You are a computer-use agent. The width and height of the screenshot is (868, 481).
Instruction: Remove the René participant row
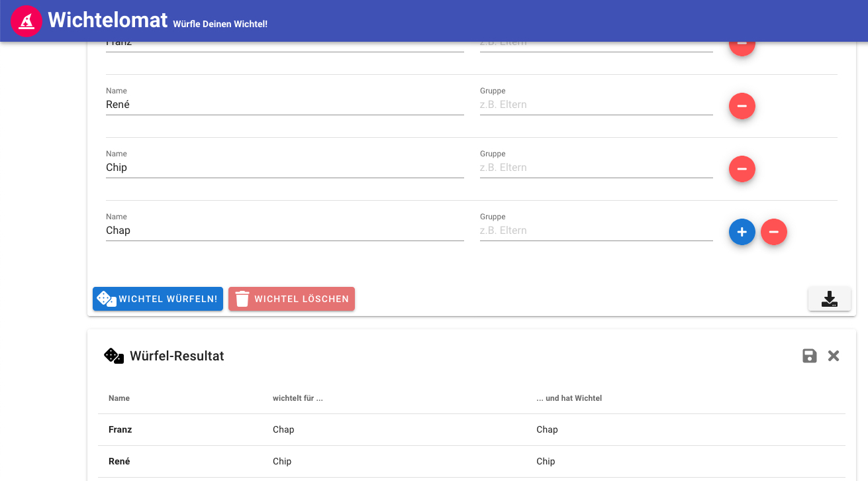coord(742,106)
